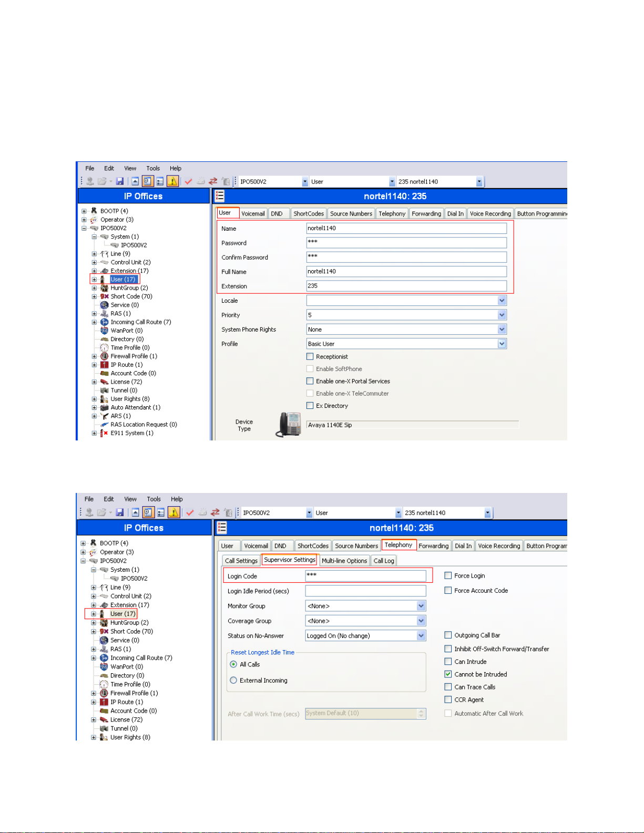
Task: Click the Short Code tree icon in Supervisor Settings window
Action: pos(104,632)
